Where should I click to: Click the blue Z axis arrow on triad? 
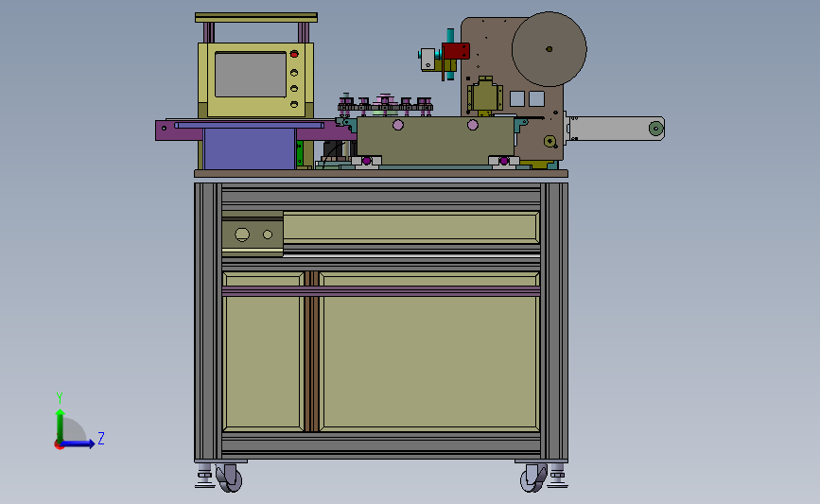(x=79, y=443)
